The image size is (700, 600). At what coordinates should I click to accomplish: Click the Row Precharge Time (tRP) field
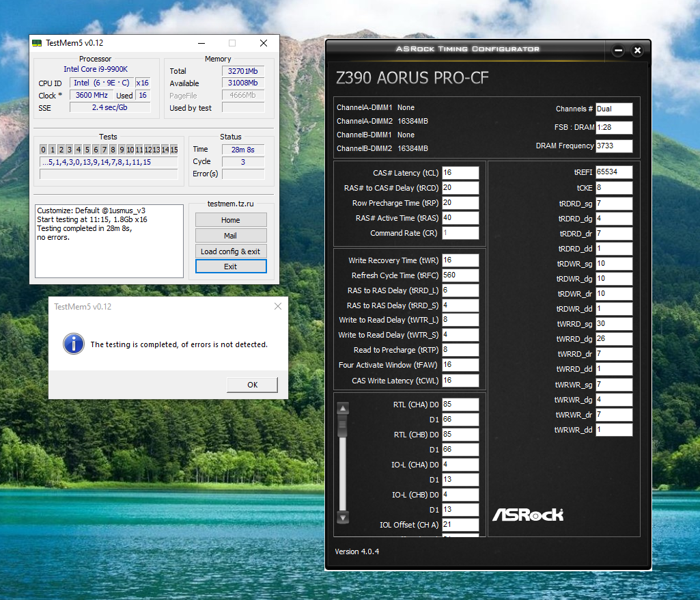tap(460, 203)
